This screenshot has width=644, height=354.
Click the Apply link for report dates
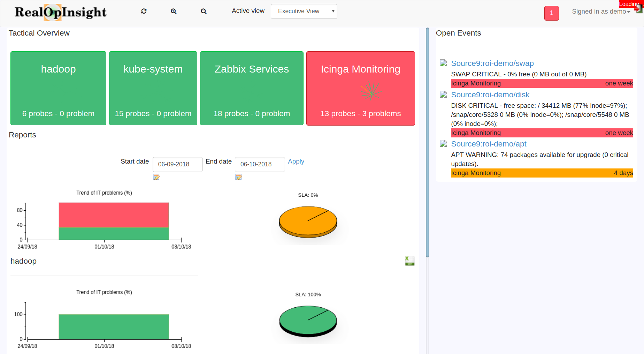[x=296, y=161]
